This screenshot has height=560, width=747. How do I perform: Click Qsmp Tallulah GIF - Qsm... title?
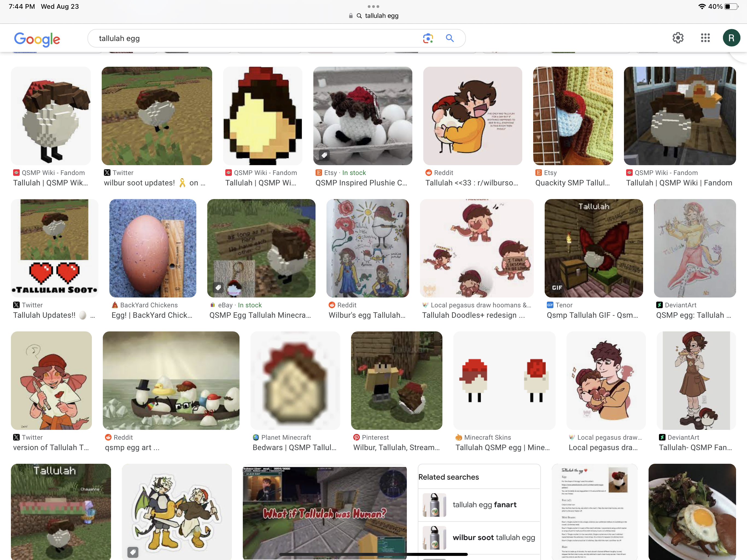point(592,315)
